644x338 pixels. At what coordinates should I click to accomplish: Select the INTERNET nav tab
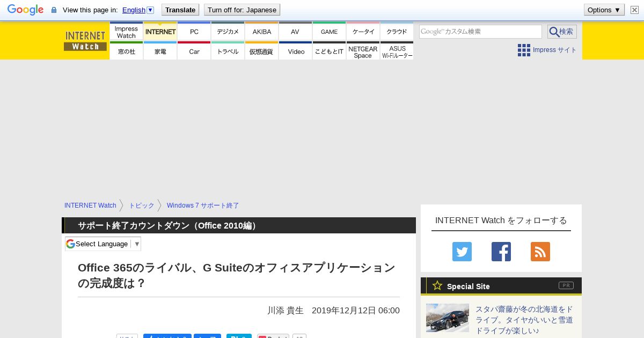(x=160, y=32)
